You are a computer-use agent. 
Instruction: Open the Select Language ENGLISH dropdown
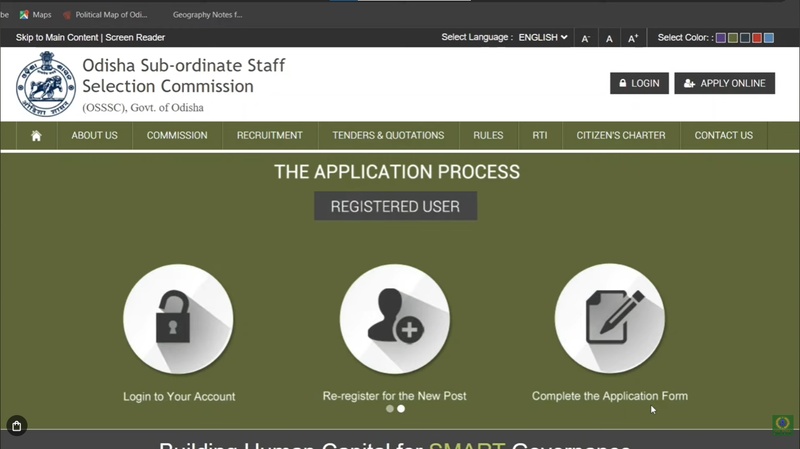click(x=543, y=37)
